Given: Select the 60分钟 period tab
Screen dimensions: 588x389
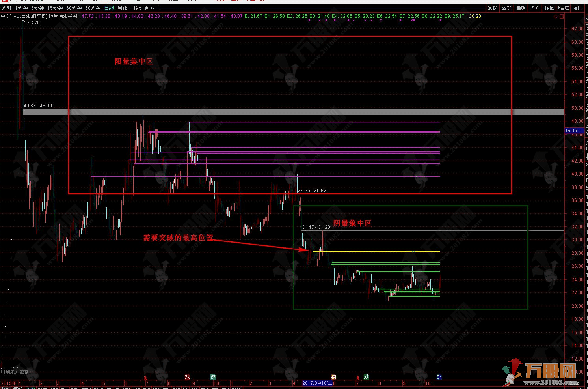Looking at the screenshot, I should pos(93,8).
